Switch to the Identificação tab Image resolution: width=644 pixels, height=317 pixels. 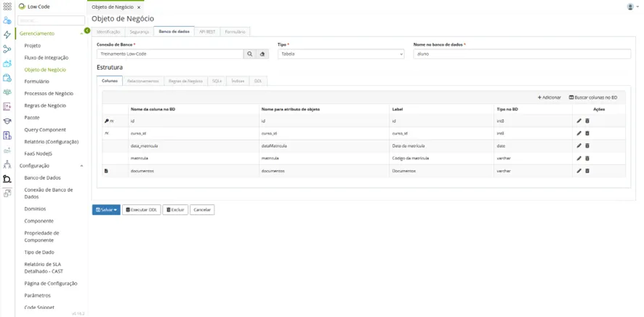pyautogui.click(x=108, y=31)
